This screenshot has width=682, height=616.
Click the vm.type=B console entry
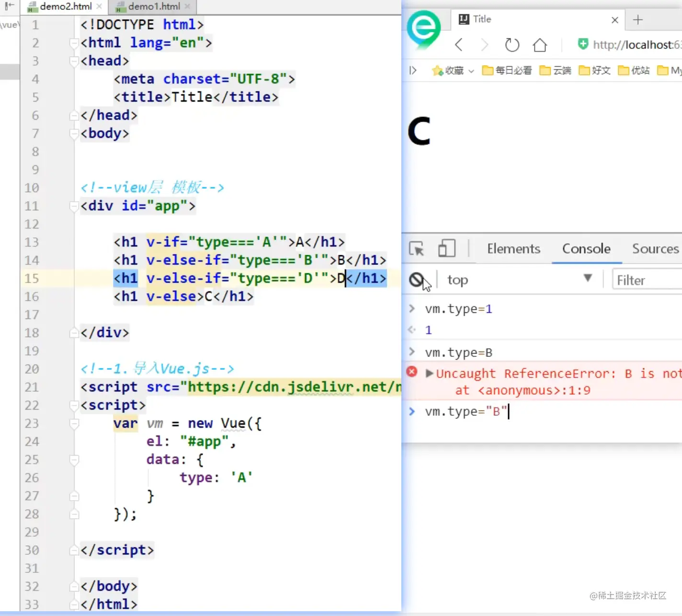458,353
